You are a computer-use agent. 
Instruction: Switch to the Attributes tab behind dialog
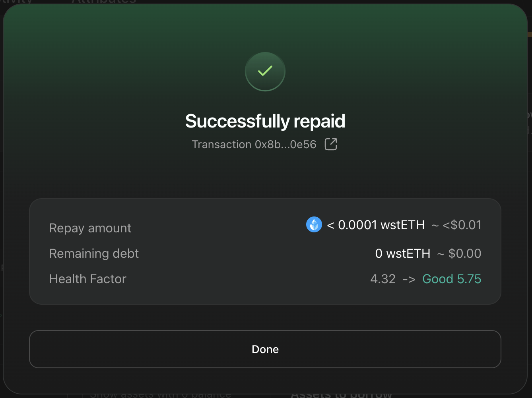click(x=103, y=2)
